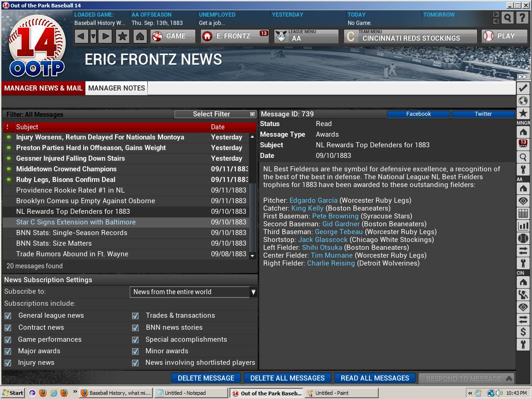Click the dollar sign finances icon
Screen dimensions: 532x399
(523, 332)
